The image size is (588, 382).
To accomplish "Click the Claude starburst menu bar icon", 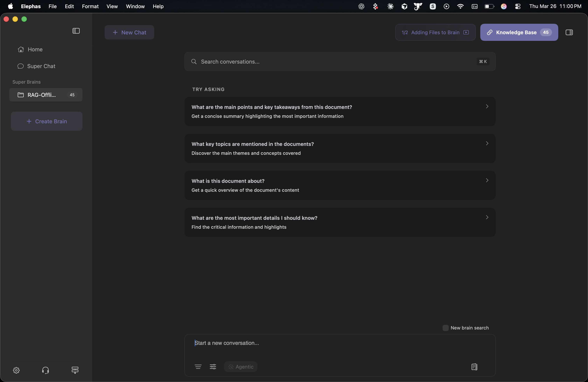I will click(390, 6).
